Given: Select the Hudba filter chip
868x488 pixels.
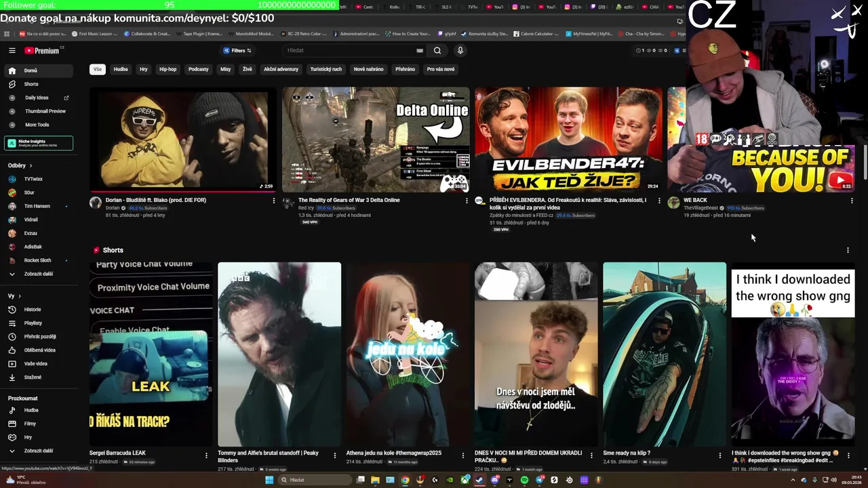Looking at the screenshot, I should pyautogui.click(x=121, y=69).
